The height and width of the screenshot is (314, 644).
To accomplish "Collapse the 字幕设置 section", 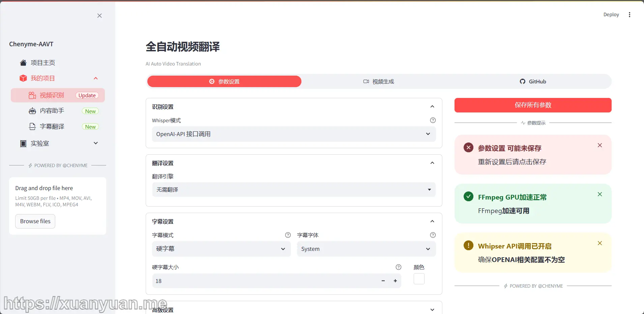I will point(432,221).
